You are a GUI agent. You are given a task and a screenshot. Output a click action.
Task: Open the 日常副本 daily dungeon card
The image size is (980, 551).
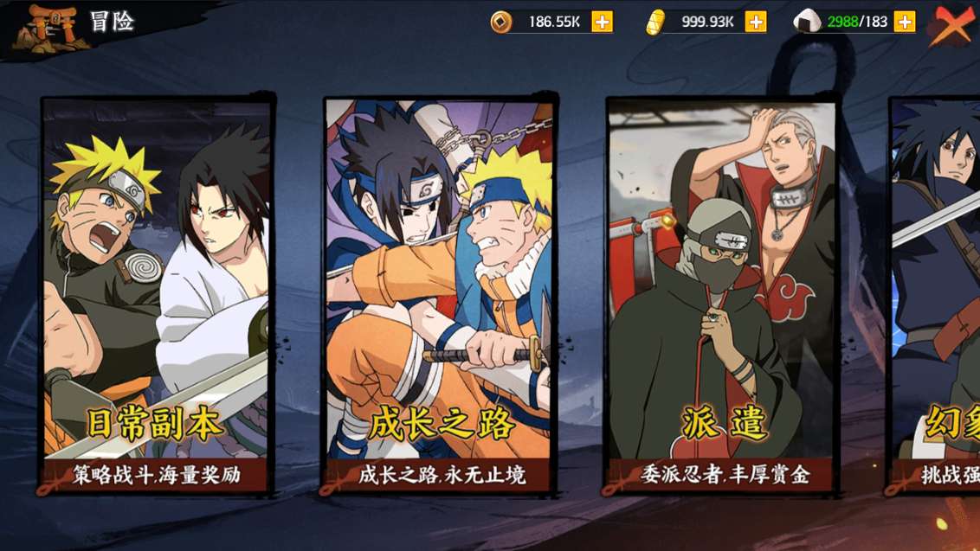(x=156, y=295)
